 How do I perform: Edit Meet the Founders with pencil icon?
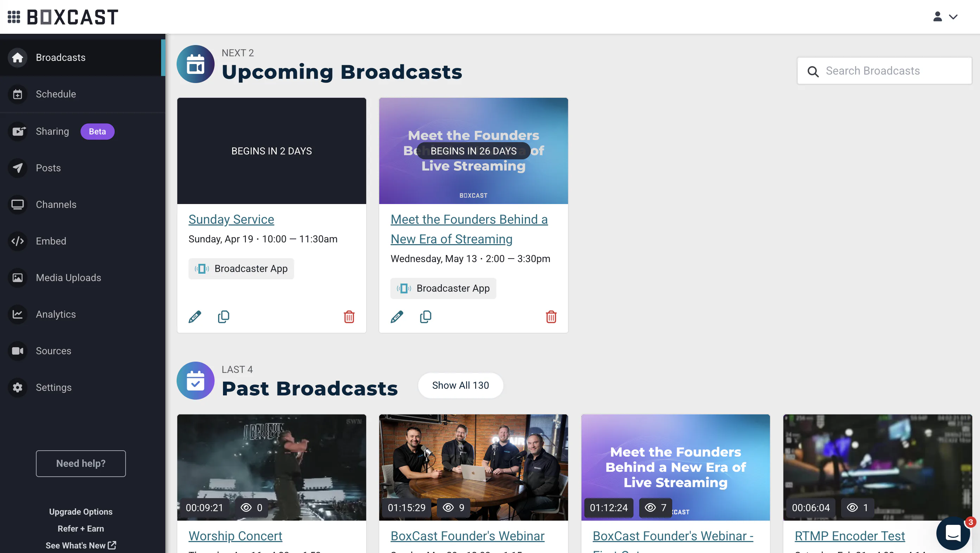point(397,317)
